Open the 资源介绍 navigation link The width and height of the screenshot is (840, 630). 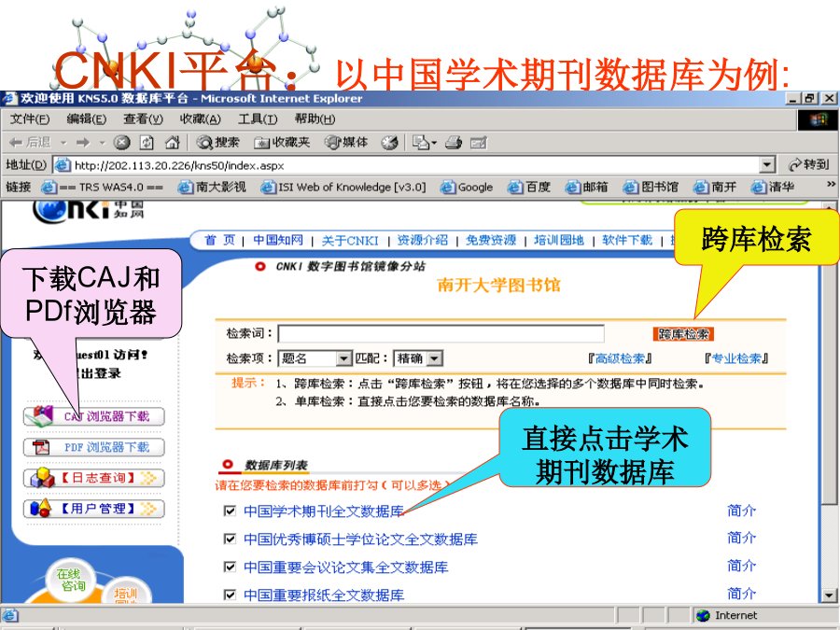click(423, 240)
